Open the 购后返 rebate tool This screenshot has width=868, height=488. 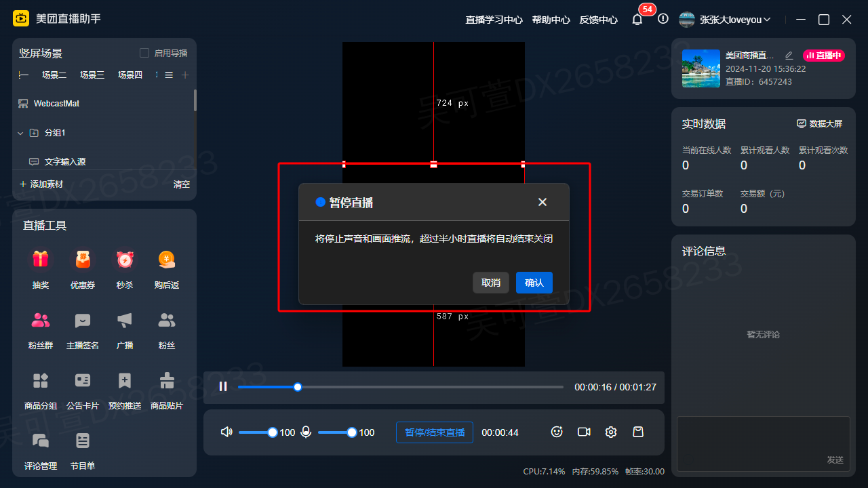click(x=167, y=260)
